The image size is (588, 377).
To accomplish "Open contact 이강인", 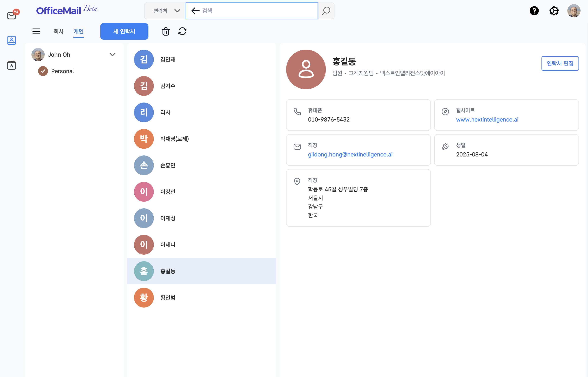I will click(x=202, y=192).
